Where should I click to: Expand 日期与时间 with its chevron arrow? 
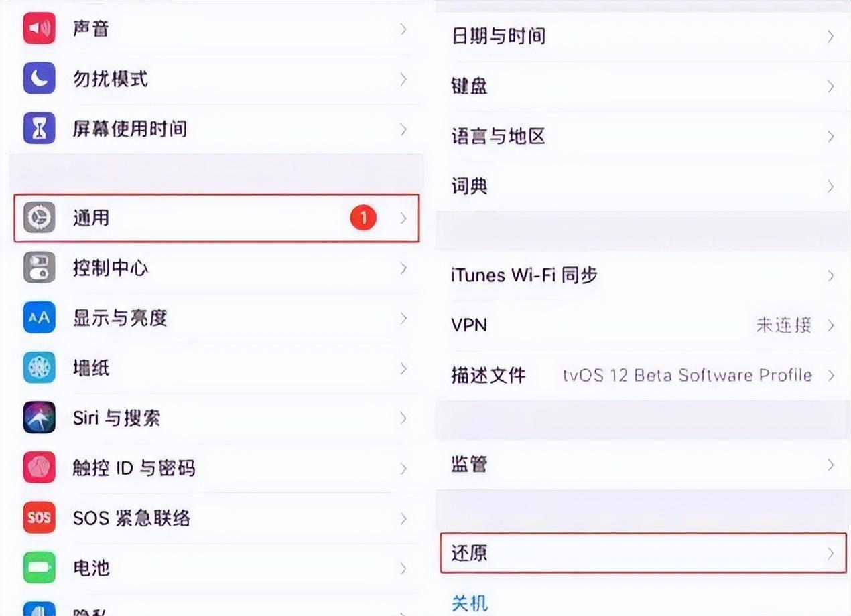830,36
